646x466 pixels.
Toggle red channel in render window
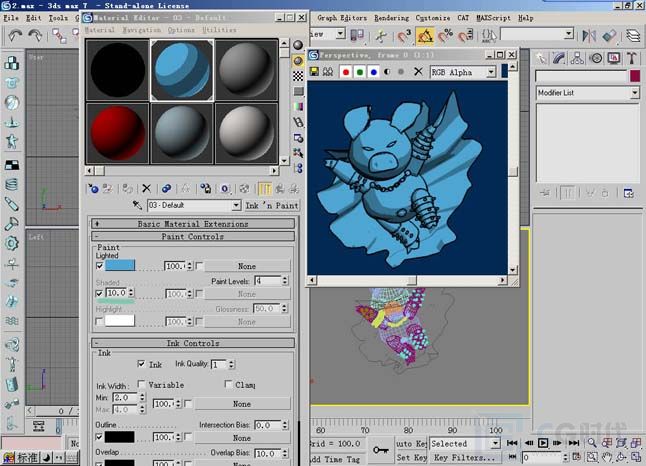(346, 72)
